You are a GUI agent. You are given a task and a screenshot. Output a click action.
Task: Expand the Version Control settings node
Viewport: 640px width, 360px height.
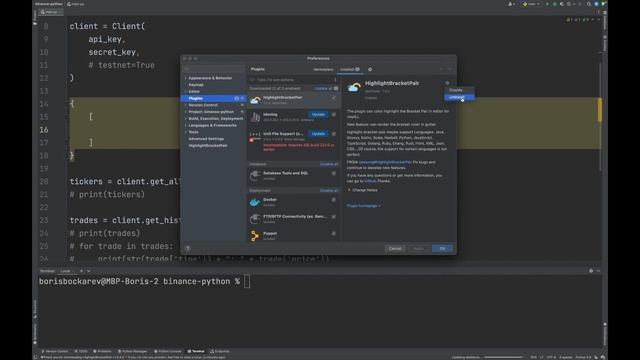186,105
